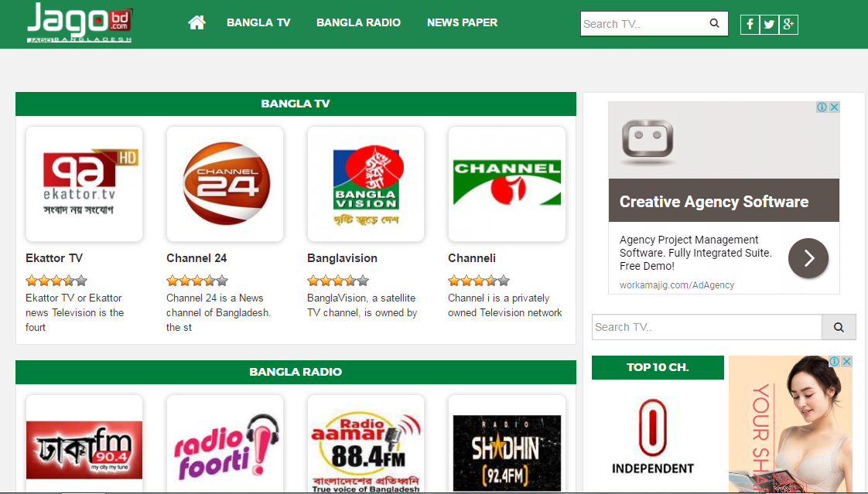Focus the header Search TV field
The height and width of the screenshot is (494, 868).
[642, 24]
